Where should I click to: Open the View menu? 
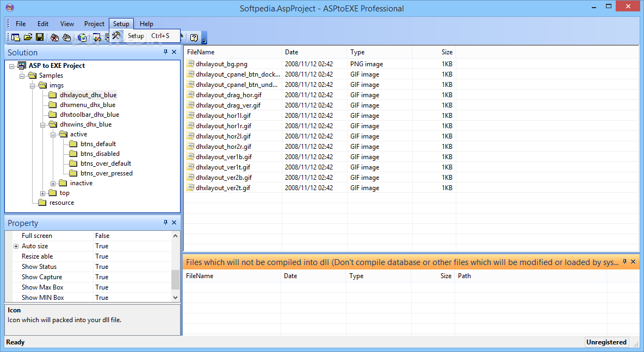click(67, 24)
